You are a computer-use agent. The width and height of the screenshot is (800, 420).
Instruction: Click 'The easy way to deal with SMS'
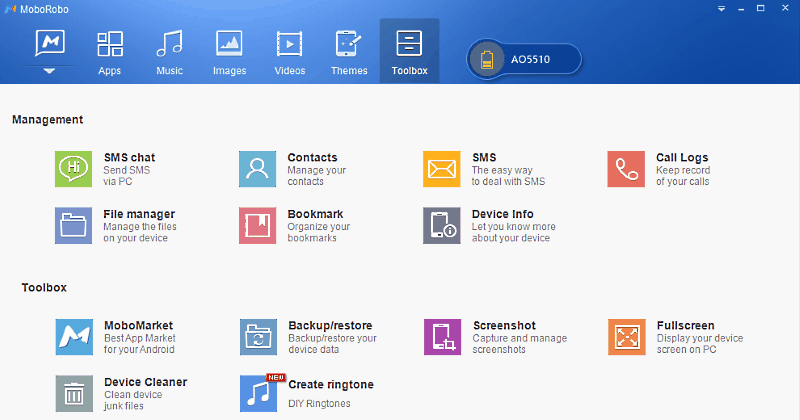click(508, 176)
